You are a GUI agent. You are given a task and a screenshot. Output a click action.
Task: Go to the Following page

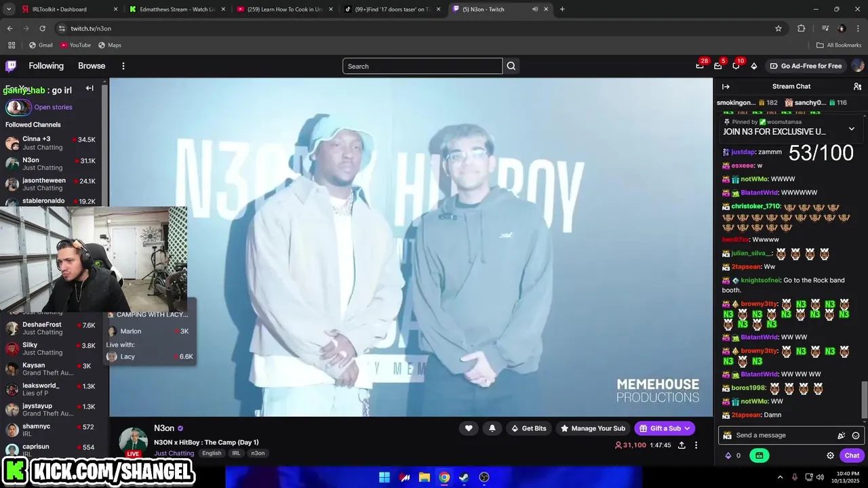coord(46,66)
